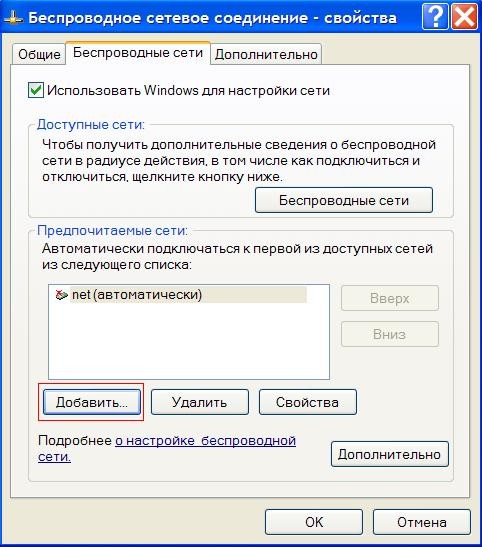Toggle Использовать Windows для настройки сети checkbox
482x547 pixels.
[36, 90]
